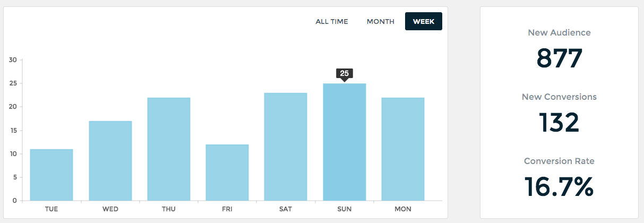Select the Wednesday bar with value 17
The image size is (644, 223).
[110, 161]
